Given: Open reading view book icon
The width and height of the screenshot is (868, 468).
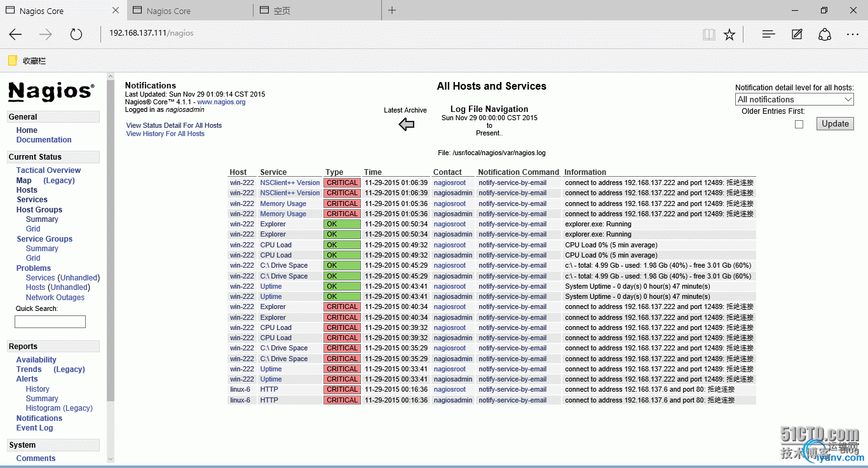Looking at the screenshot, I should 709,34.
